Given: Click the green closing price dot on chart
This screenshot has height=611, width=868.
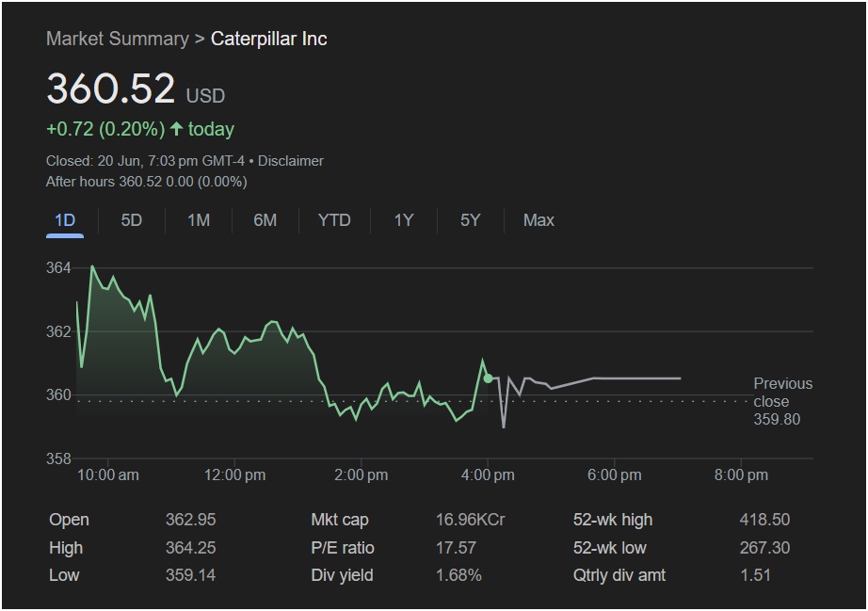Looking at the screenshot, I should coord(488,378).
